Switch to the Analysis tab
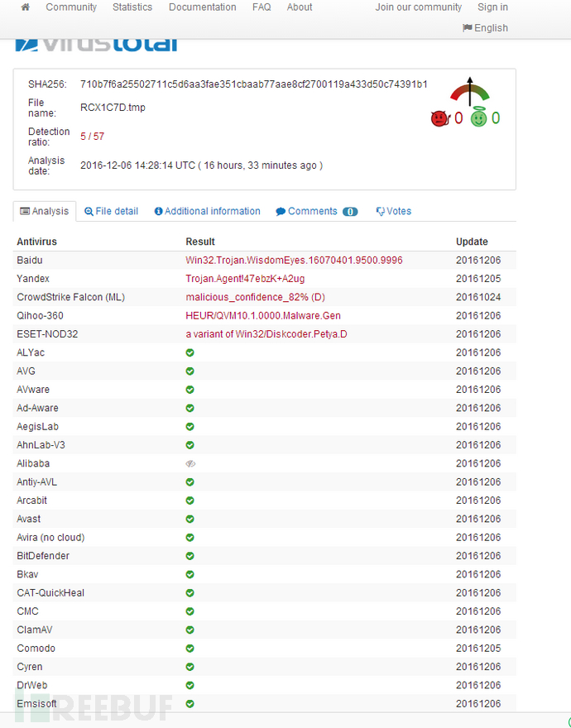Screen dimensions: 571x728 [45, 211]
